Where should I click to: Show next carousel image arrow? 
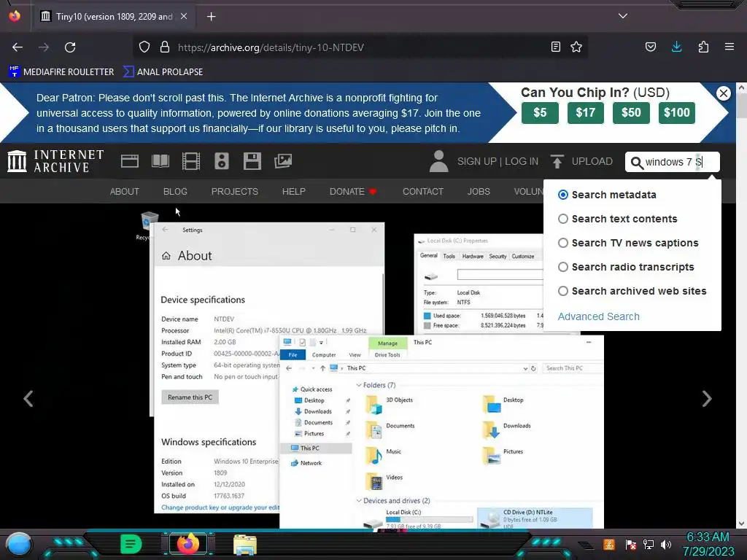tap(707, 399)
